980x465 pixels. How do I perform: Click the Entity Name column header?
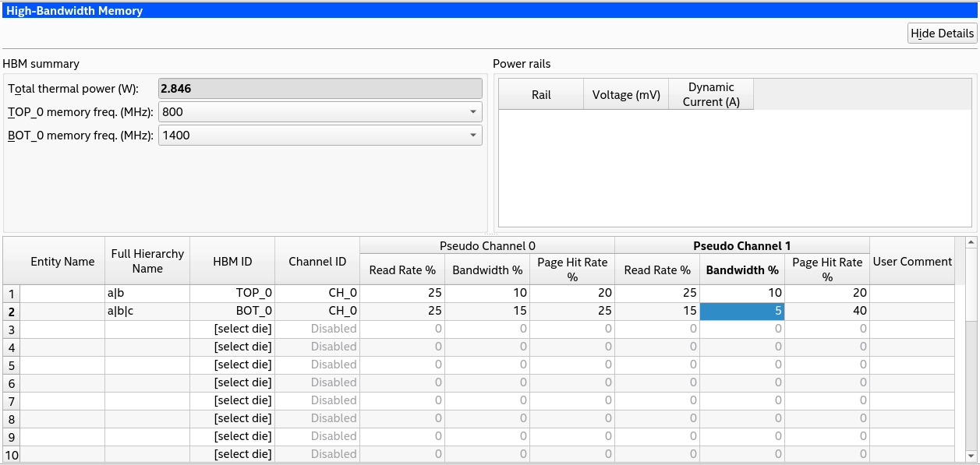point(62,262)
